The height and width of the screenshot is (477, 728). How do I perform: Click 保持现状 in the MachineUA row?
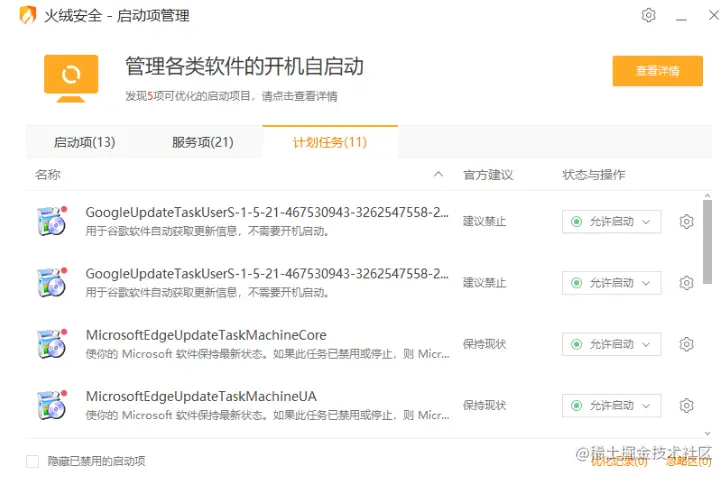[484, 405]
